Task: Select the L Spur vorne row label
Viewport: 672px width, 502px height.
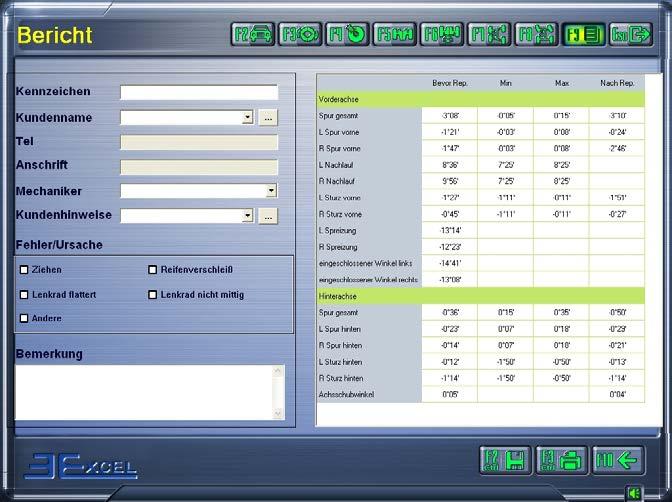Action: 339,132
